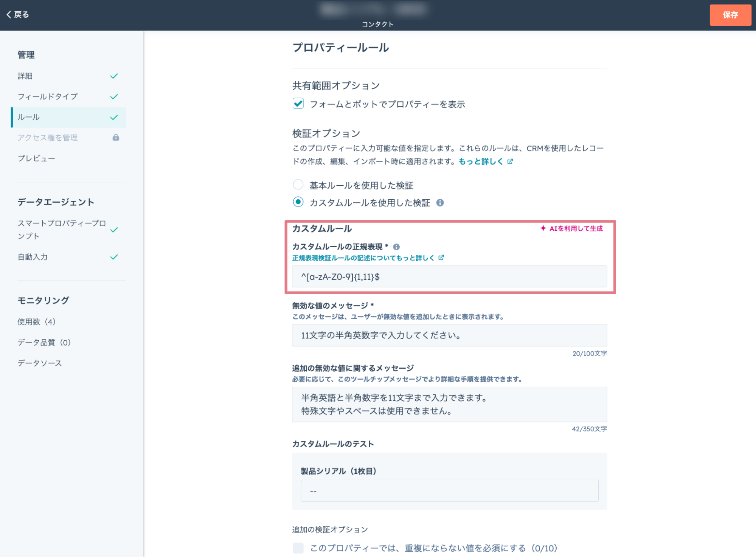Check the 重複にならない値を必須にする checkbox
The image size is (756, 557).
pos(298,548)
